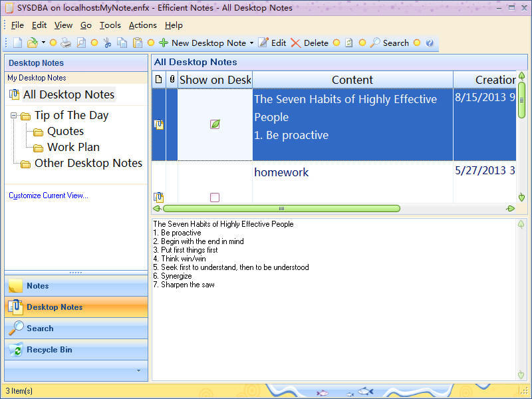The width and height of the screenshot is (532, 399).
Task: Click the left scroll arrow of notes list
Action: click(157, 208)
